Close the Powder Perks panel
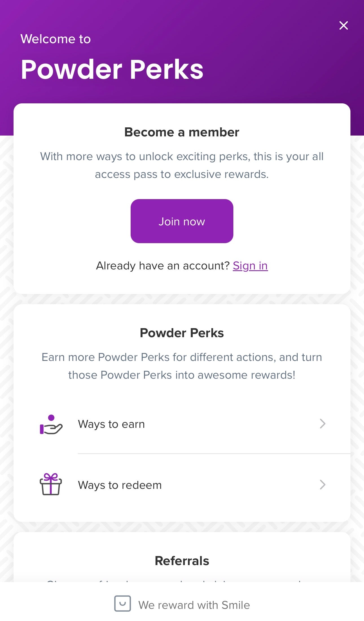364x621 pixels. click(x=343, y=25)
